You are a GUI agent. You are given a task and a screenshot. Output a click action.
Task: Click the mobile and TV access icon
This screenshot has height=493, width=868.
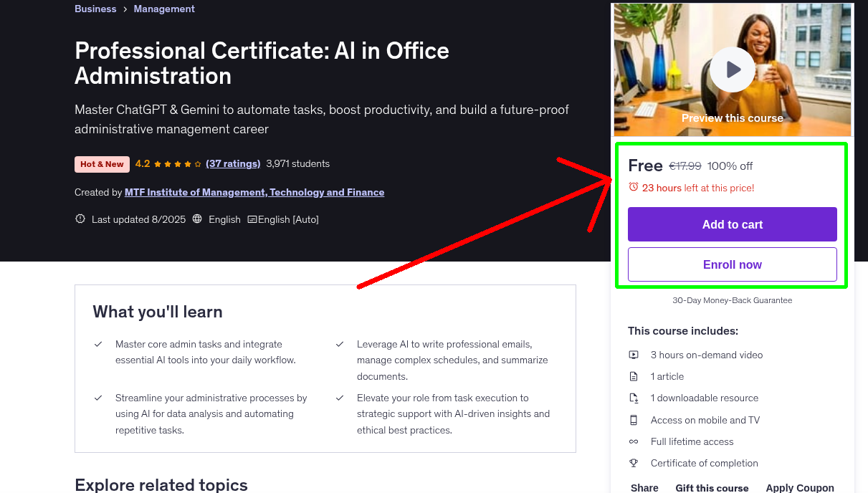(634, 420)
